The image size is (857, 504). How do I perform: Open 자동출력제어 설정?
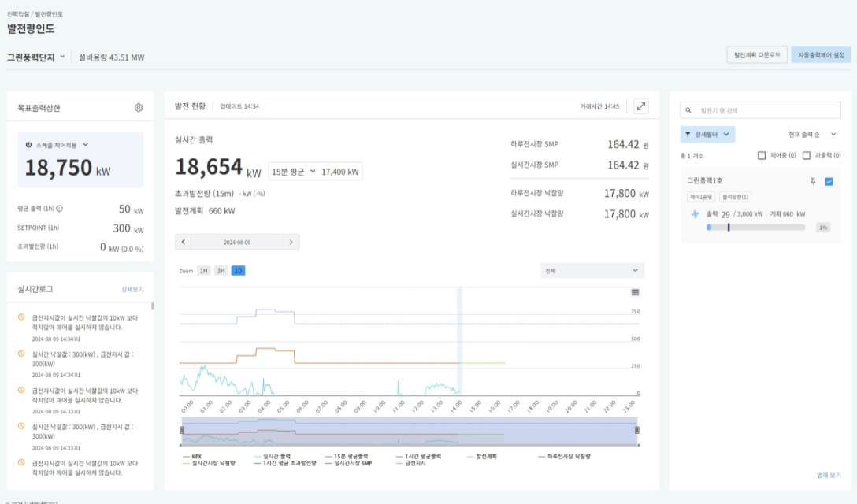click(x=821, y=54)
